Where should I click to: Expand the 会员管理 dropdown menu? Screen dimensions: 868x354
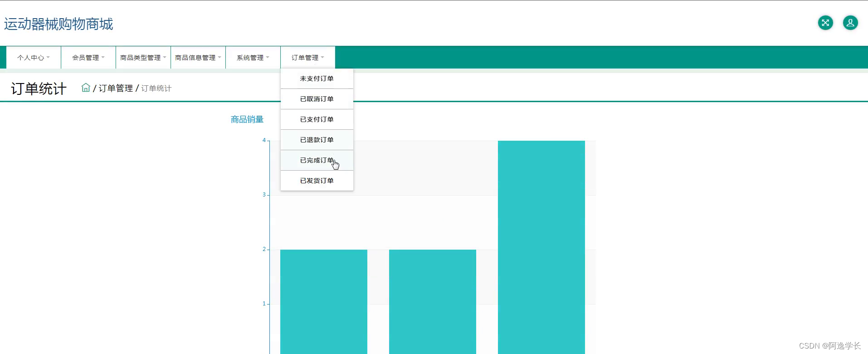pos(88,58)
